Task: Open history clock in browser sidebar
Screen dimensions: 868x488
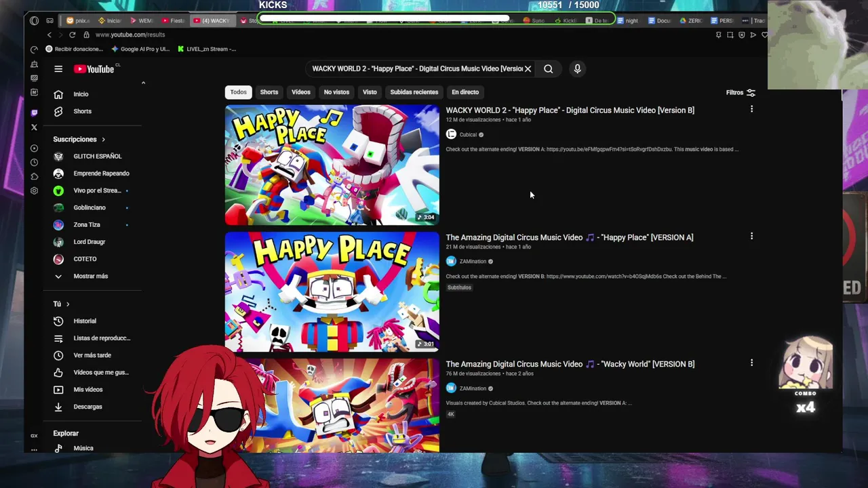Action: click(x=34, y=163)
